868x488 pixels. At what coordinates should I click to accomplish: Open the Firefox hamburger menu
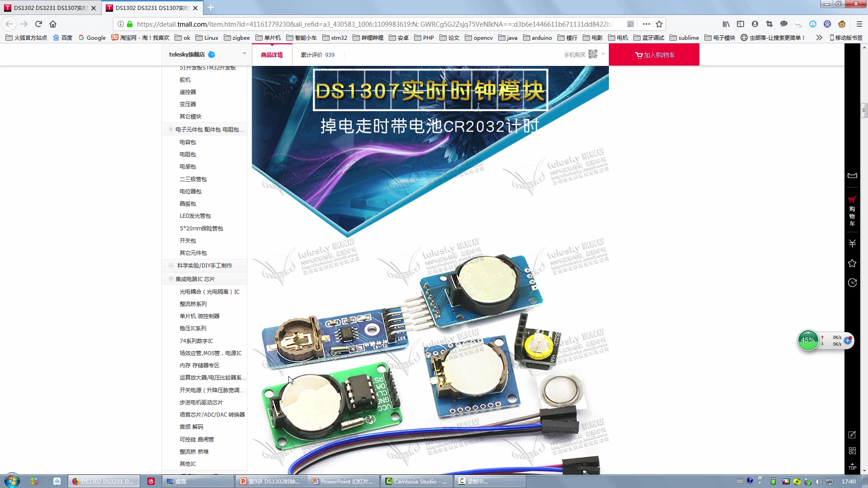click(859, 24)
